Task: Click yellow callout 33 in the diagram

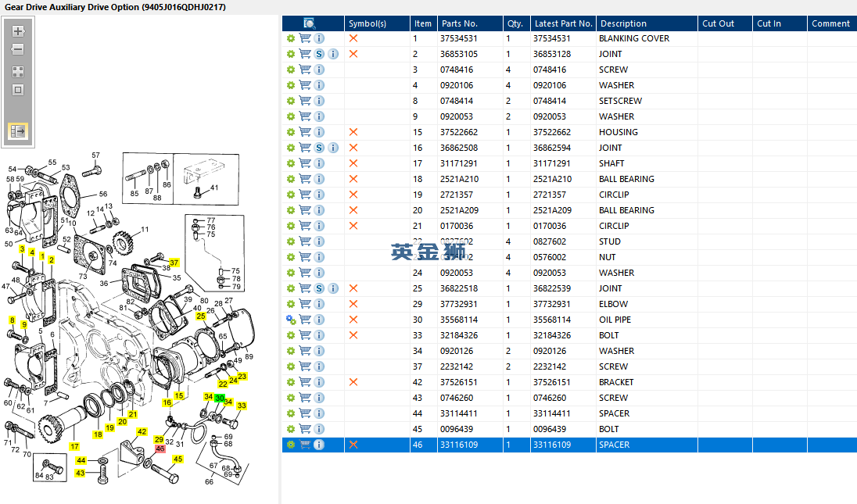Action: pyautogui.click(x=242, y=406)
